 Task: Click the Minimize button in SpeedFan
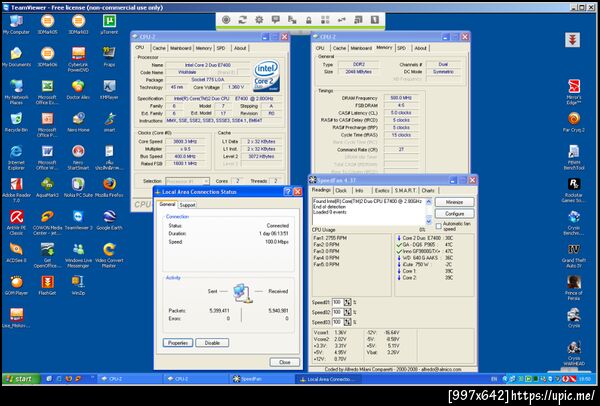tap(454, 202)
